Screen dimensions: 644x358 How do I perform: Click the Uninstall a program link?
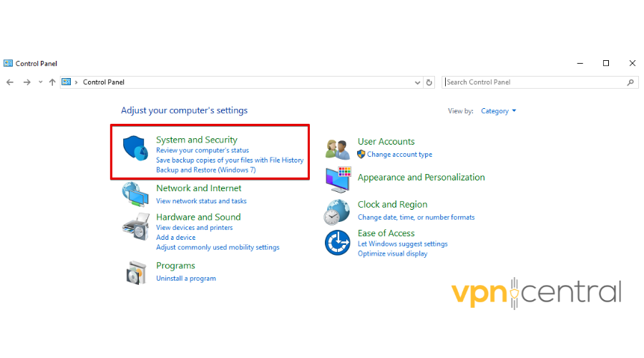point(186,279)
